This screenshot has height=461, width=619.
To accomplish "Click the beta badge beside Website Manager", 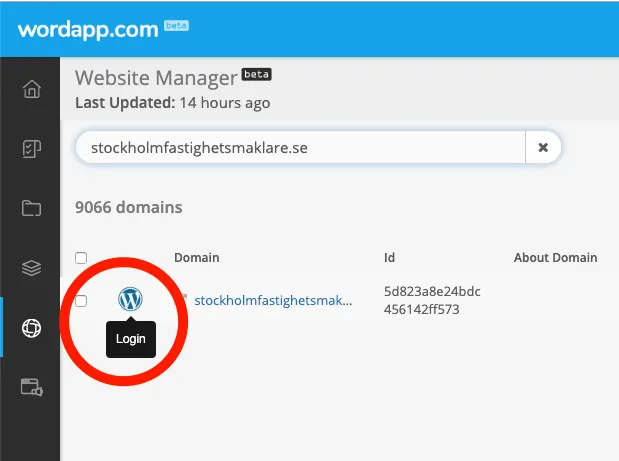I will (257, 74).
